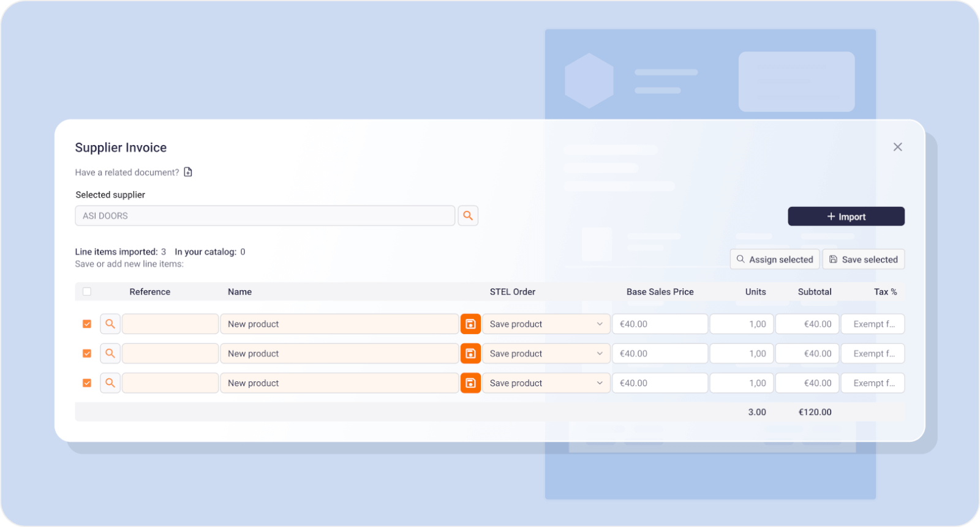The width and height of the screenshot is (980, 527).
Task: Click third row orange save product icon
Action: coord(470,383)
